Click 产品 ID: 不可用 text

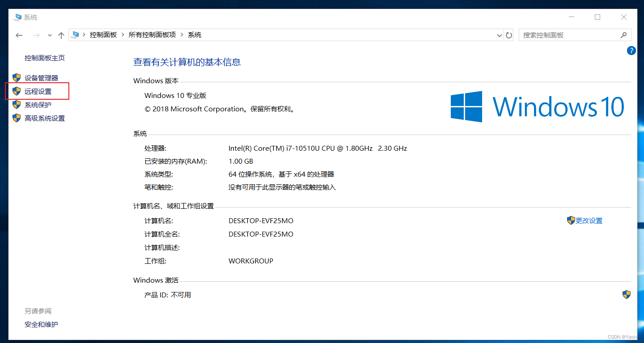tap(168, 295)
